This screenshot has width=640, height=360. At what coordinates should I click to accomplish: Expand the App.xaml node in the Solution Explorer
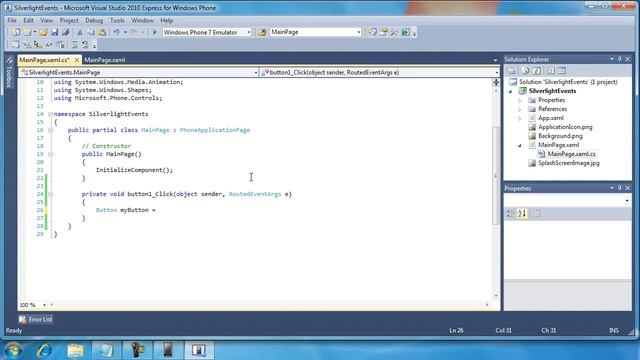click(x=520, y=118)
